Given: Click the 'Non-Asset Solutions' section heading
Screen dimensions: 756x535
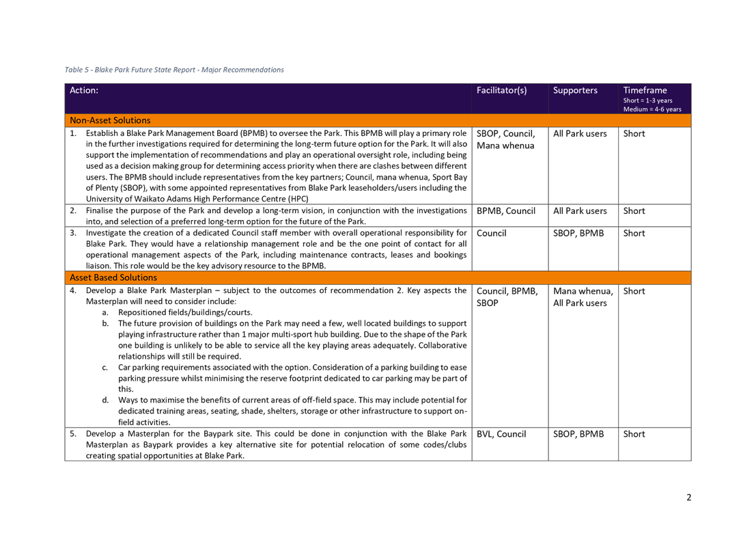Looking at the screenshot, I should point(110,120).
